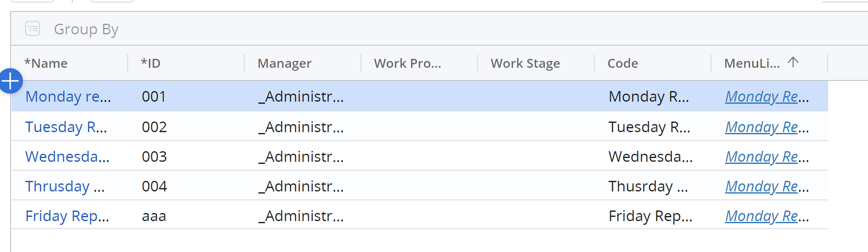Click the blue plus add-row icon
Screen dimensions: 868x252
click(11, 81)
